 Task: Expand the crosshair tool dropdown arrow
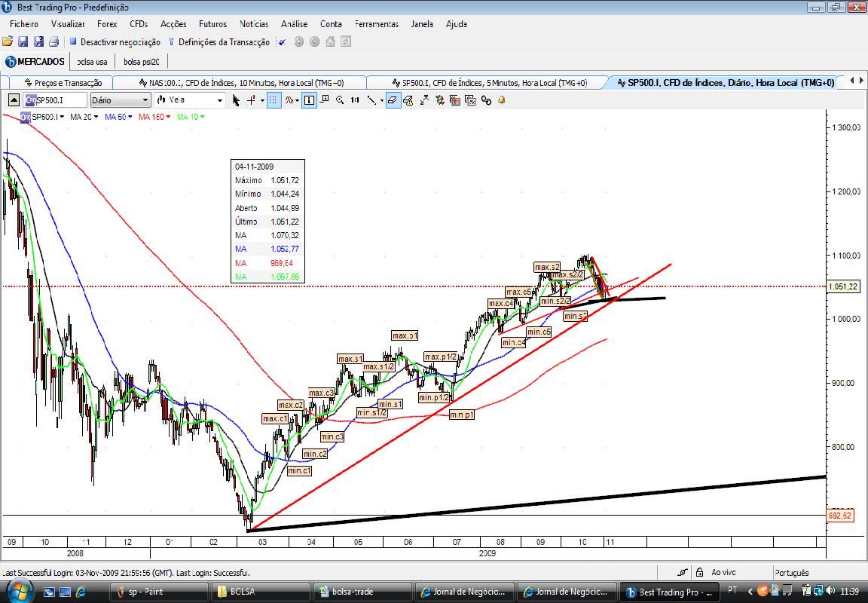(x=262, y=101)
